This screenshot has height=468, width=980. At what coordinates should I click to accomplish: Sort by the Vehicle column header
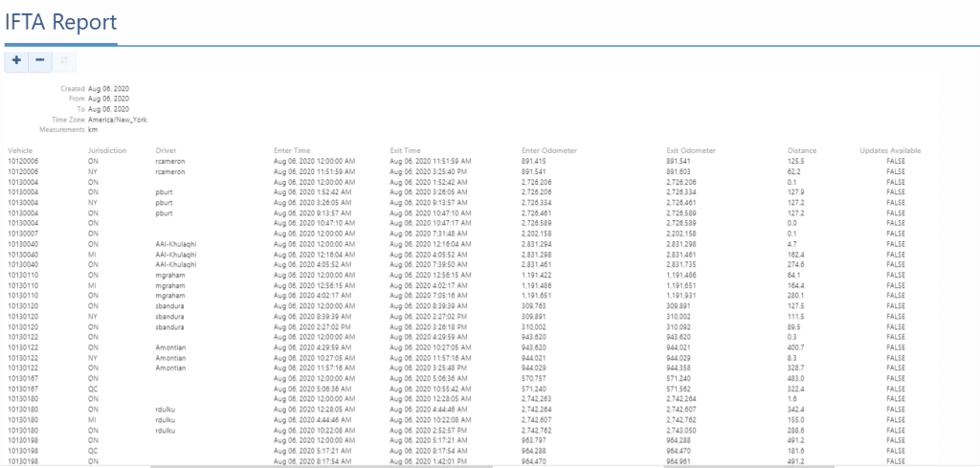(x=21, y=151)
